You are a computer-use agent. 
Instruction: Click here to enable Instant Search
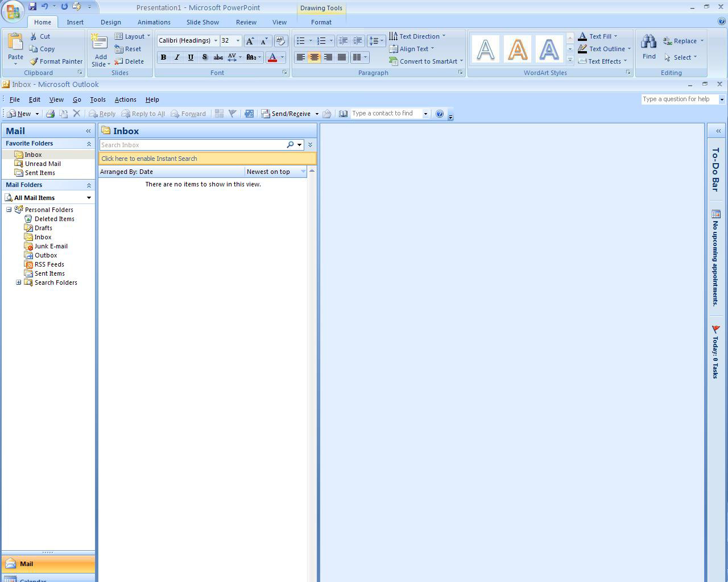tap(149, 159)
